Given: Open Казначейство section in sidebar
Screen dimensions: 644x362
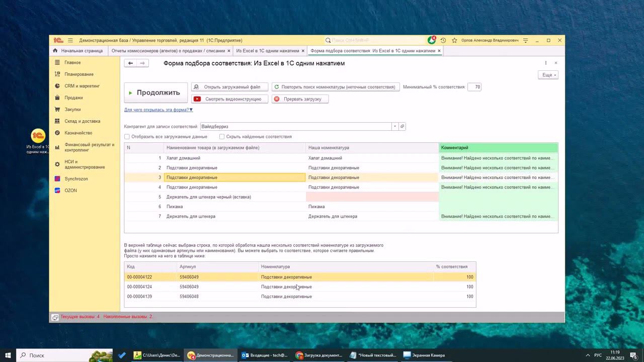Looking at the screenshot, I should click(78, 133).
